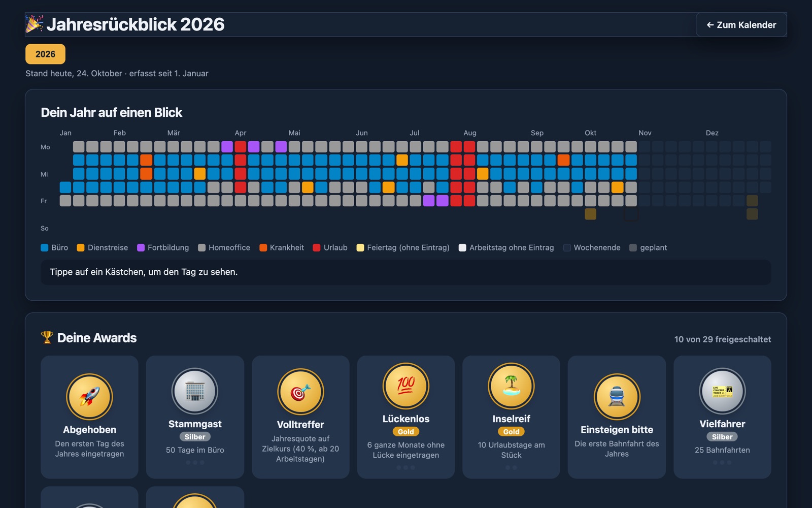Select the palm island badge of Inselreif
Image resolution: width=812 pixels, height=508 pixels.
click(x=511, y=386)
